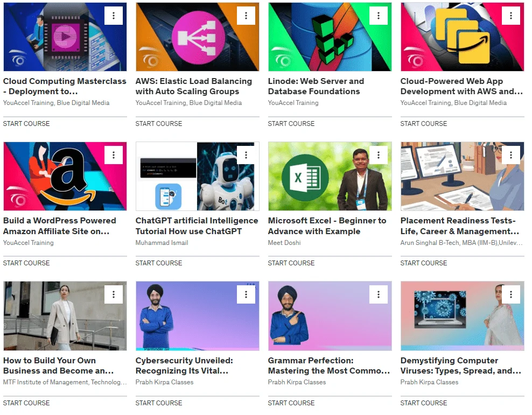Screen dimensions: 532x415
Task: Start course Linode Web Server and Database
Action: tap(291, 124)
